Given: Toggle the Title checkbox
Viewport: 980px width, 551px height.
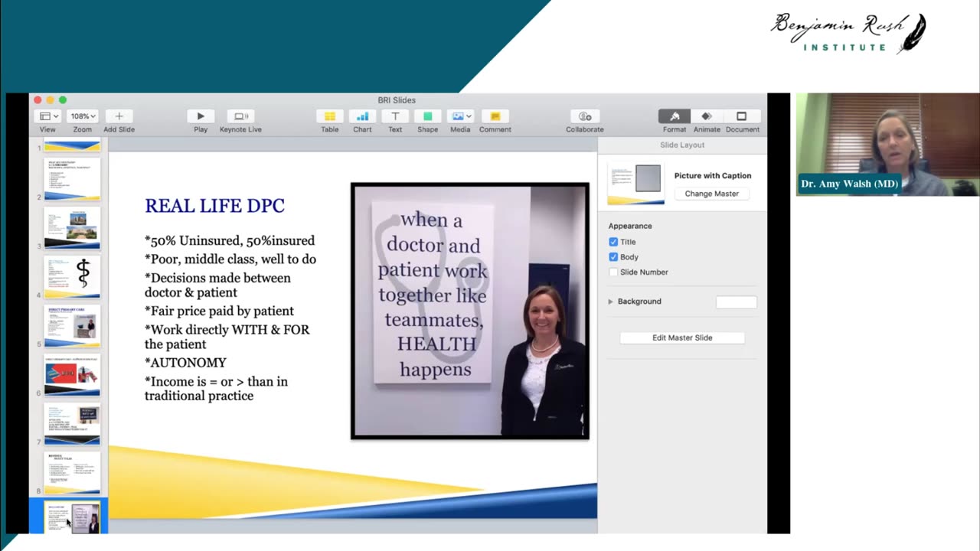Looking at the screenshot, I should coord(613,242).
